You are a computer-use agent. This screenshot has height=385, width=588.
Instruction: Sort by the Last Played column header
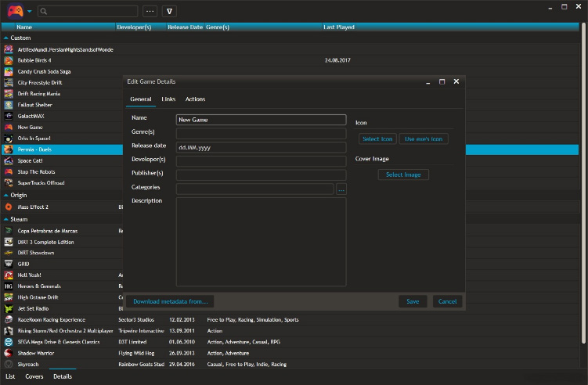pyautogui.click(x=339, y=27)
